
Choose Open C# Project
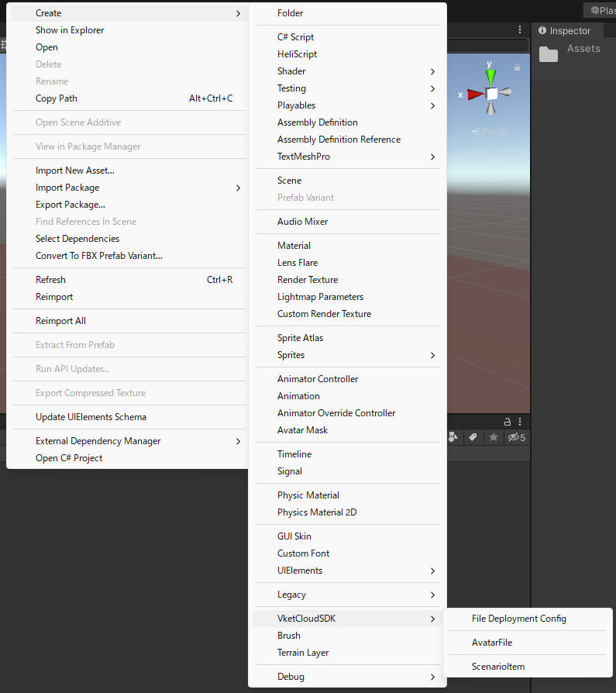(129, 458)
